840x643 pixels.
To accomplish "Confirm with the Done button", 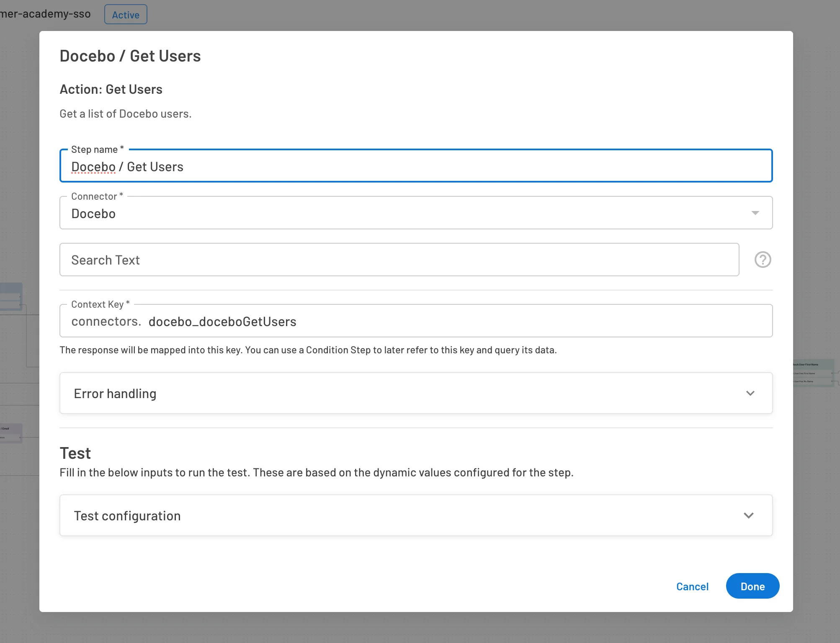I will point(752,586).
